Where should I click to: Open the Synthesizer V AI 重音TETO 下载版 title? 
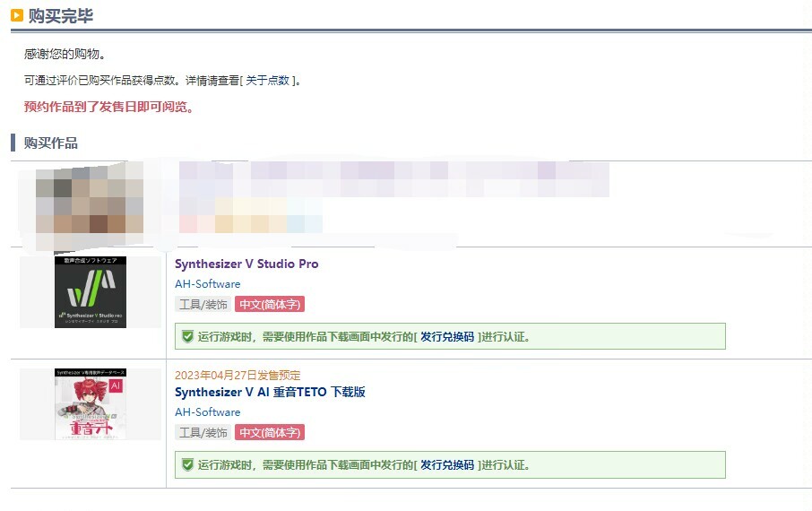click(x=270, y=393)
